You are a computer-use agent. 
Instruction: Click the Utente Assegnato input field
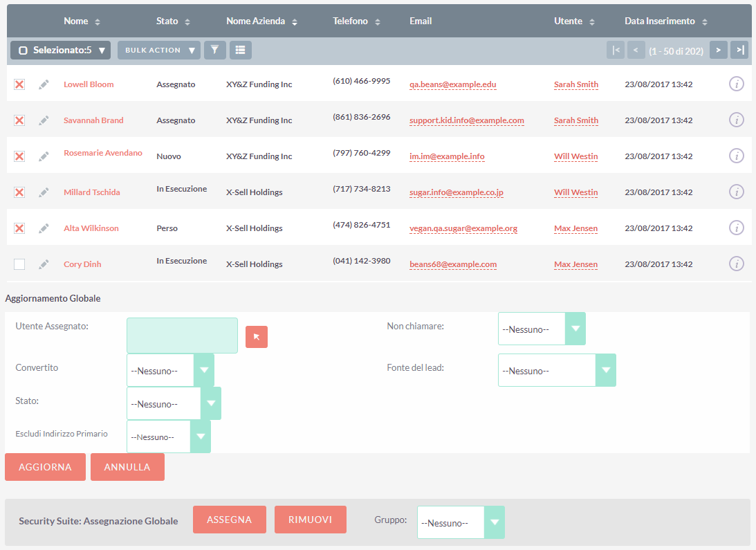pyautogui.click(x=182, y=336)
